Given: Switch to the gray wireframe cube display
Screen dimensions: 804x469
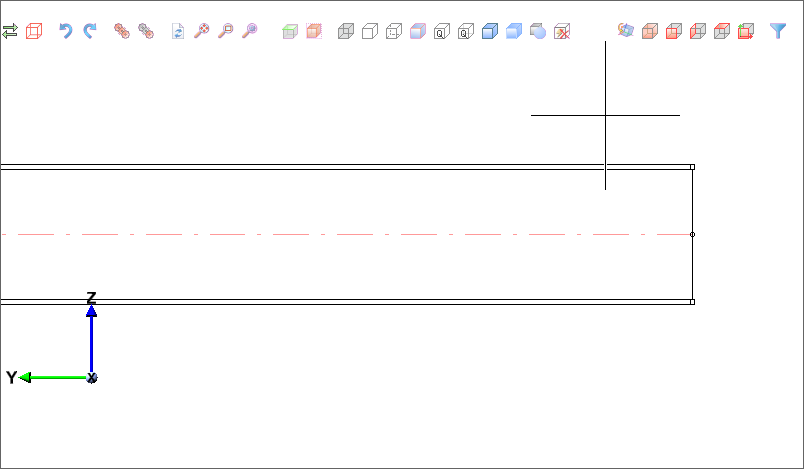Looking at the screenshot, I should [346, 31].
